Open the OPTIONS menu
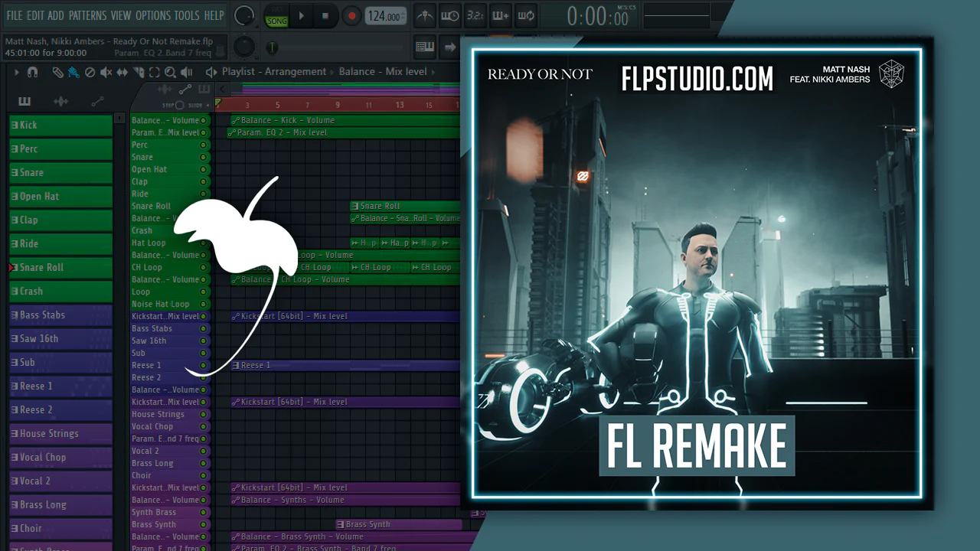The height and width of the screenshot is (551, 980). click(153, 15)
